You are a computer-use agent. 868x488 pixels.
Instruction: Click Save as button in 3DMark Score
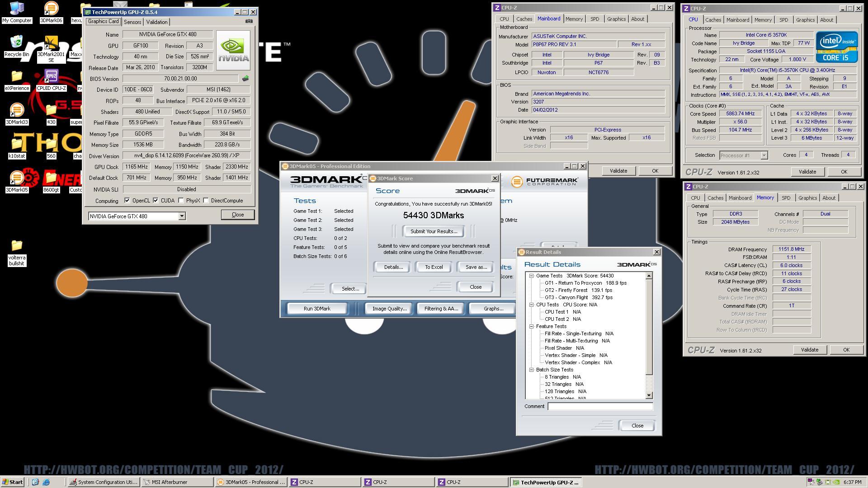tap(476, 267)
